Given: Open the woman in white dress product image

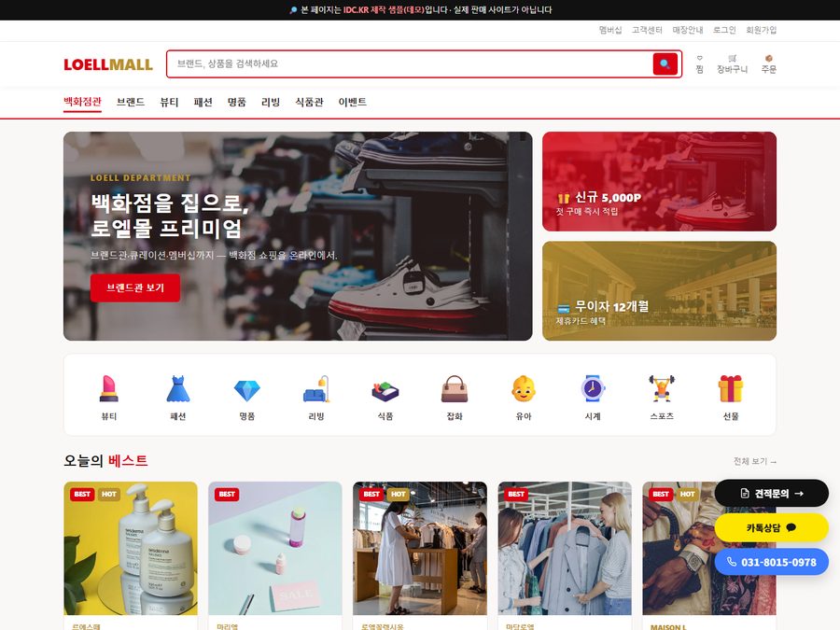Looking at the screenshot, I should pos(420,548).
